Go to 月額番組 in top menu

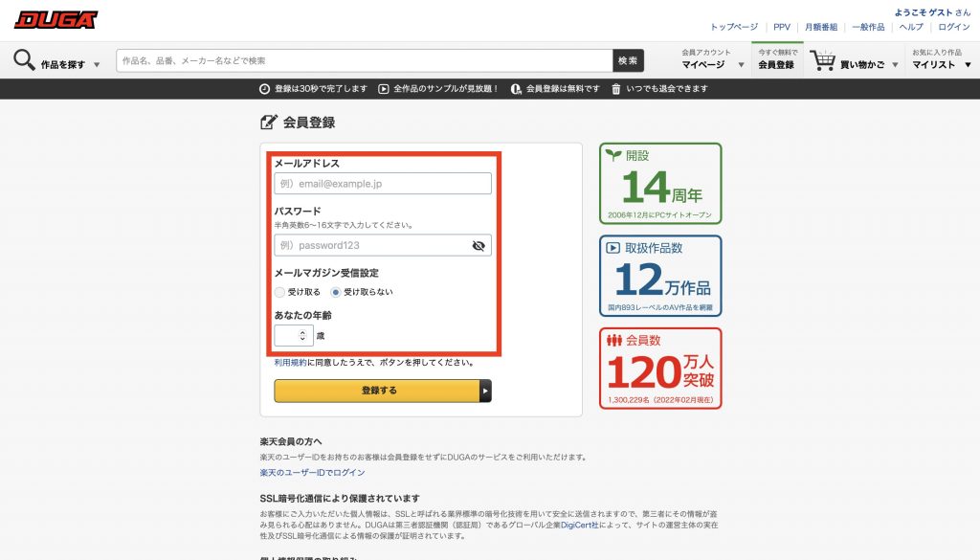tap(820, 27)
